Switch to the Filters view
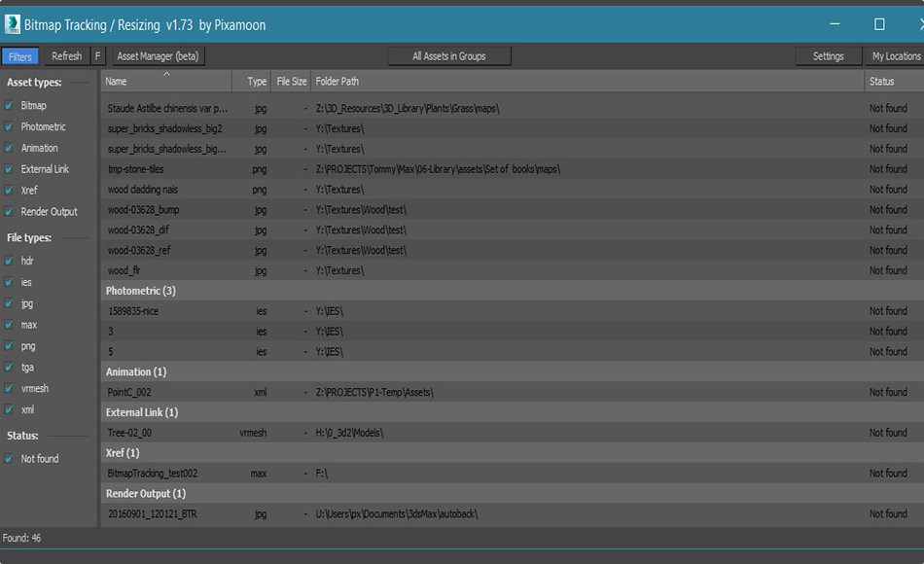Screen dimensions: 924x564 tap(19, 55)
